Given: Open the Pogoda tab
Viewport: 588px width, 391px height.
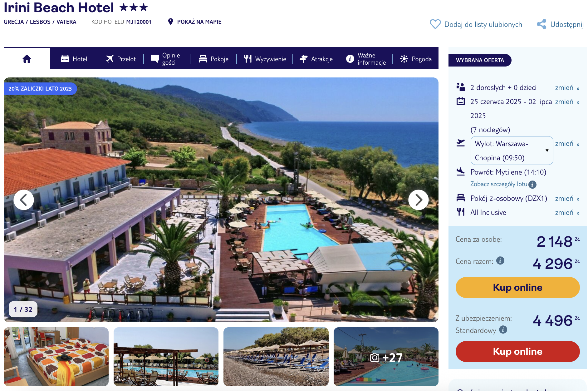Looking at the screenshot, I should pos(416,59).
